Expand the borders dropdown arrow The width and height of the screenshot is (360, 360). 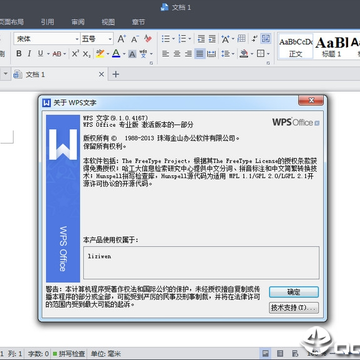268,54
